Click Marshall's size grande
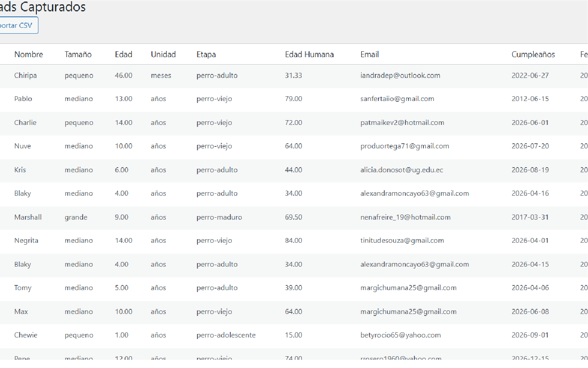588x368 pixels. pyautogui.click(x=76, y=217)
